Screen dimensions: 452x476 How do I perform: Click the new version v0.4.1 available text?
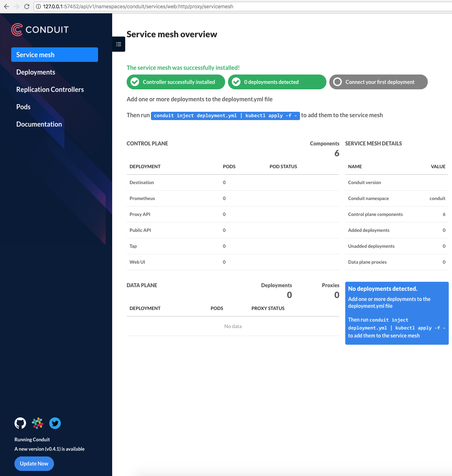(50, 449)
